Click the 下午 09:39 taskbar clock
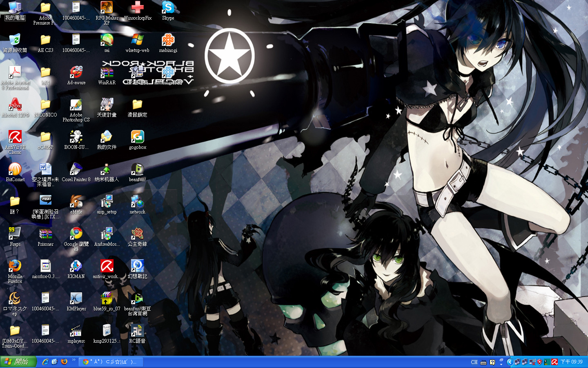 (x=572, y=362)
